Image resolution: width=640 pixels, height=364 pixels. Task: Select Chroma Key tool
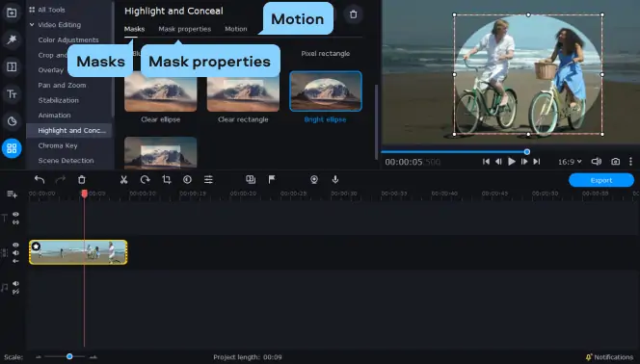[58, 145]
